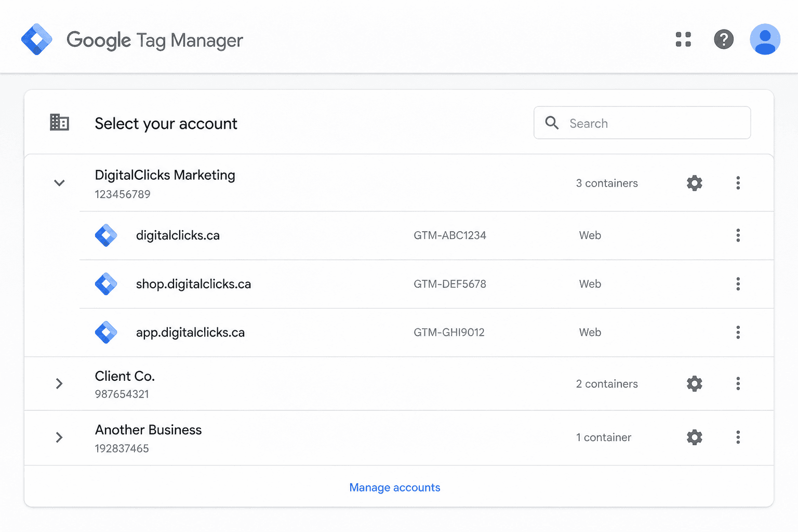Click the Google Tag Manager title text

(x=155, y=41)
